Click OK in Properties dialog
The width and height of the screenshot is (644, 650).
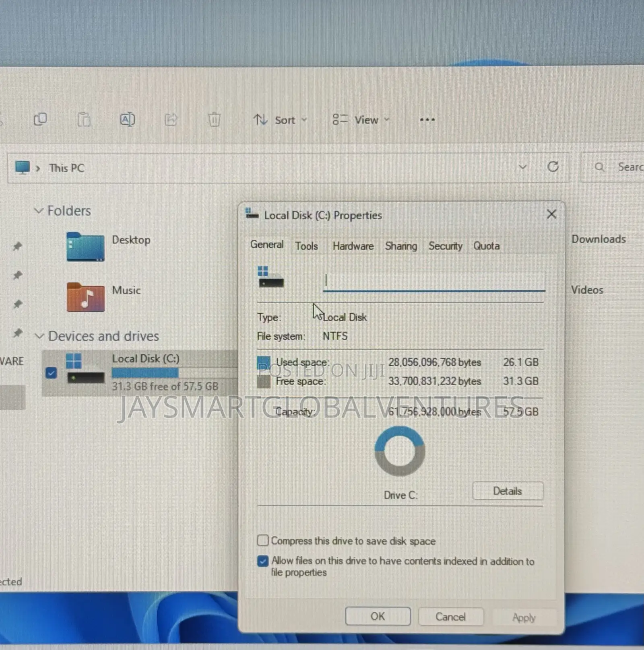coord(378,616)
